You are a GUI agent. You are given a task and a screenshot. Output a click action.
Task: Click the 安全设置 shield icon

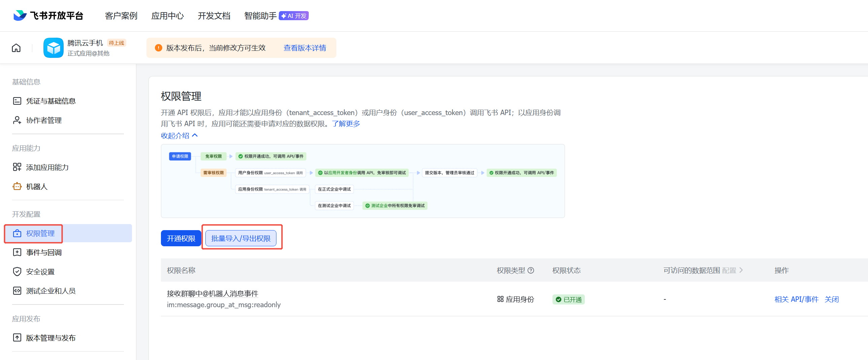pos(17,272)
